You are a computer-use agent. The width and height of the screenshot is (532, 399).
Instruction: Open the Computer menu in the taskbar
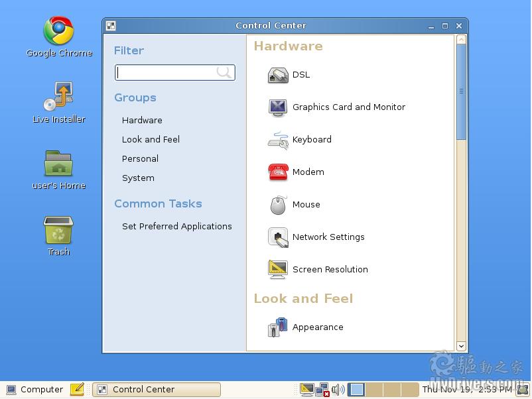(34, 390)
